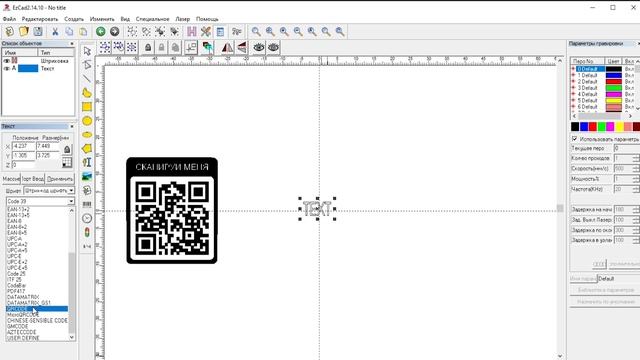
Task: Select CHINESE SENSIBLE CODE list entry
Action: coord(37,320)
